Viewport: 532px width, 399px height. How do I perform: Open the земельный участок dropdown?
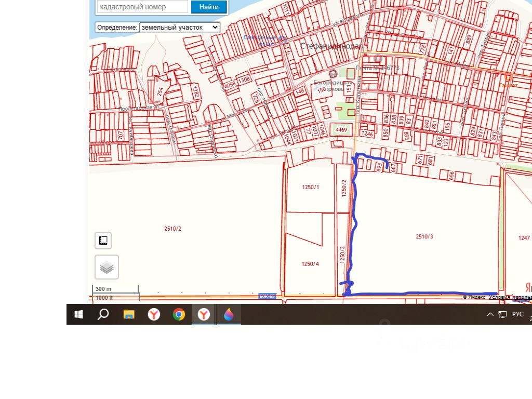(x=179, y=27)
